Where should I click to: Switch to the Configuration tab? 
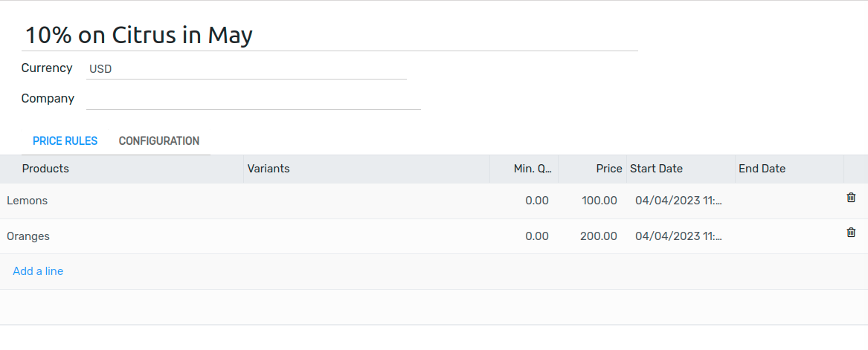click(x=159, y=141)
